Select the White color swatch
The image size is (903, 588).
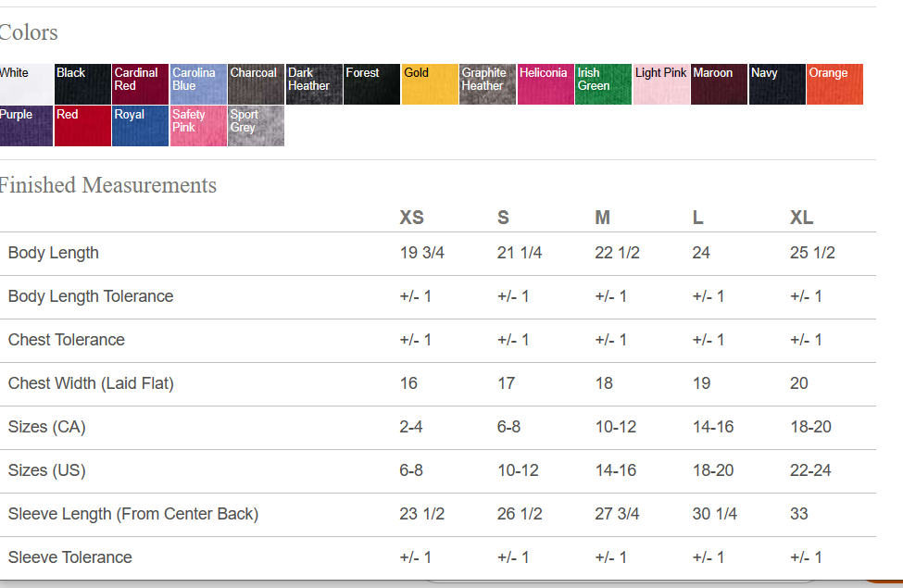pyautogui.click(x=26, y=84)
